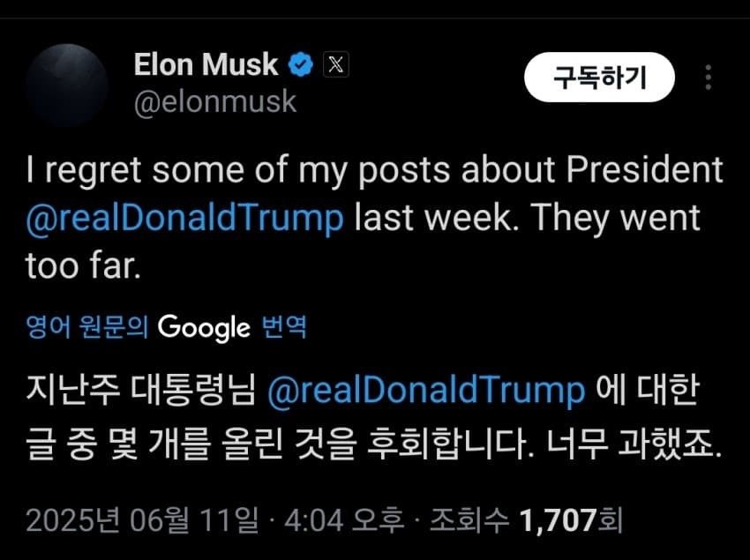Viewport: 750px width, 560px height.
Task: Click the 1,707회 view count number
Action: [x=571, y=519]
